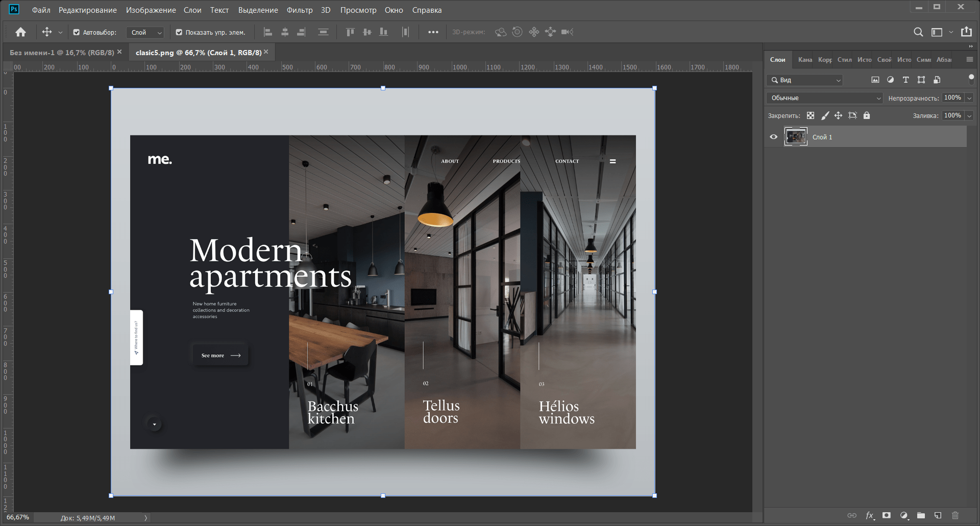
Task: Click the align left edges icon
Action: 267,32
